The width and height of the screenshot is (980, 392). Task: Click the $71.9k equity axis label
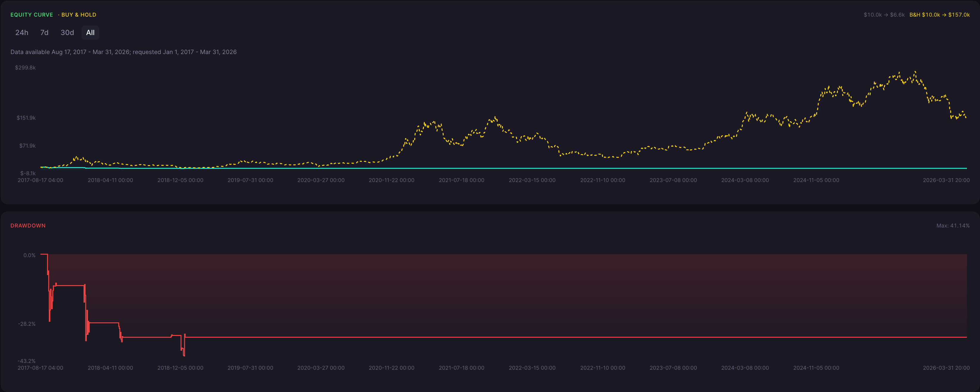(x=27, y=146)
